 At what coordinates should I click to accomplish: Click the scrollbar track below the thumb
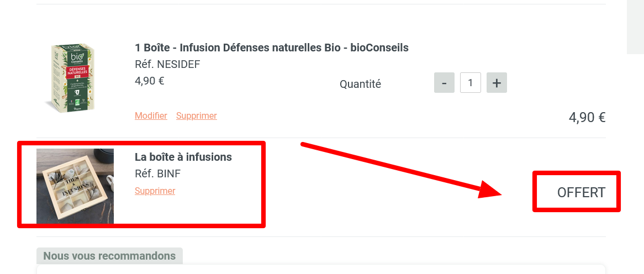point(635,166)
